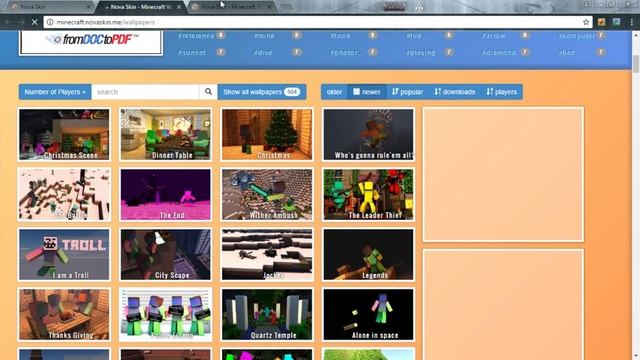Switch to the third browser tab
Screen dimensions: 640x360
233,7
